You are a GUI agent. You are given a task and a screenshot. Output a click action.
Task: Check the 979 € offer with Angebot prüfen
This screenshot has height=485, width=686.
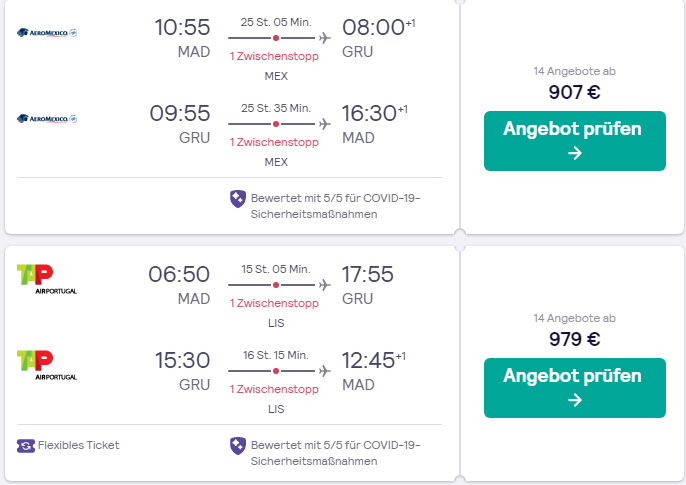[574, 388]
